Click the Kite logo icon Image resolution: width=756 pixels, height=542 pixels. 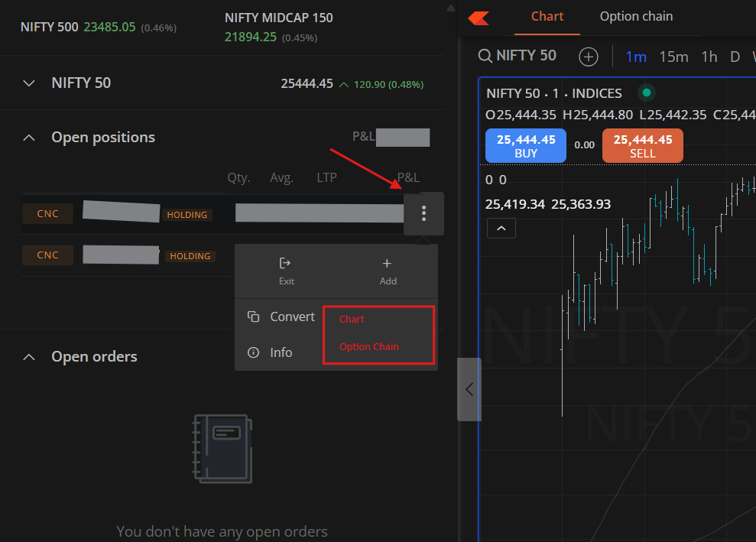tap(480, 17)
